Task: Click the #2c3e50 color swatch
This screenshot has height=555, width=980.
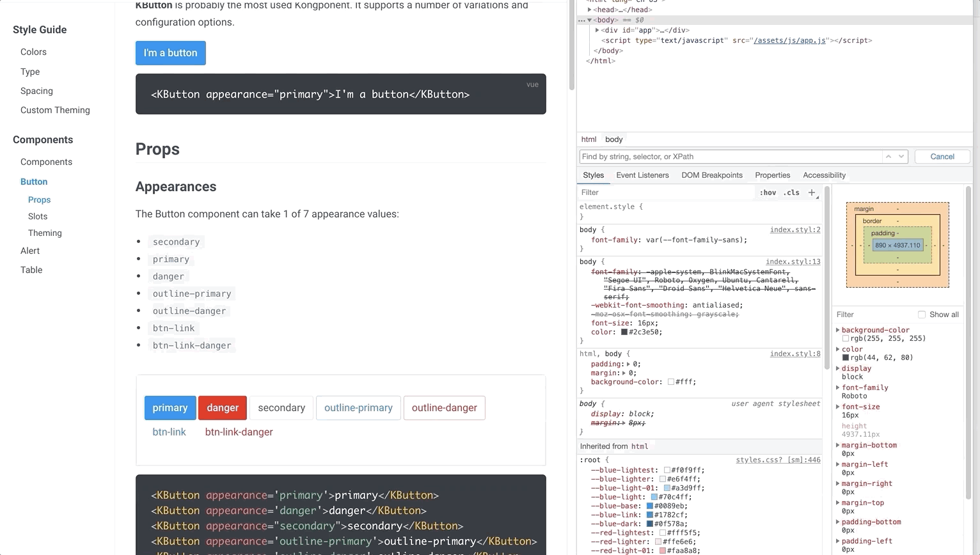Action: [x=624, y=332]
